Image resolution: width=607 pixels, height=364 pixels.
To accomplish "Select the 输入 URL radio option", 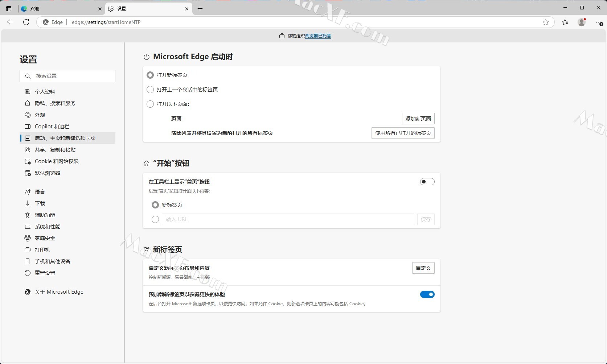I will [x=155, y=219].
